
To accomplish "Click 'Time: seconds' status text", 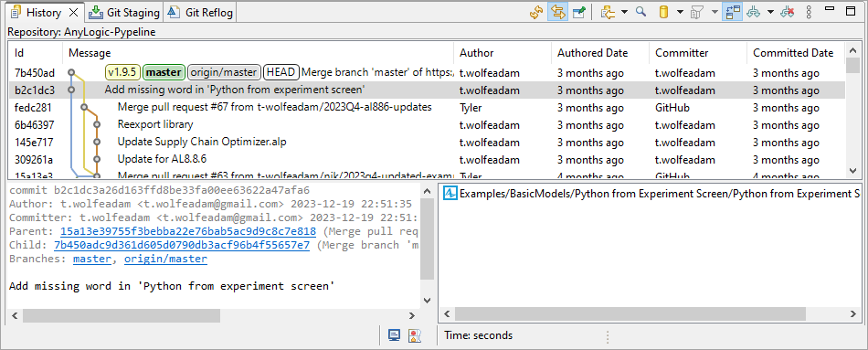I will tap(478, 335).
